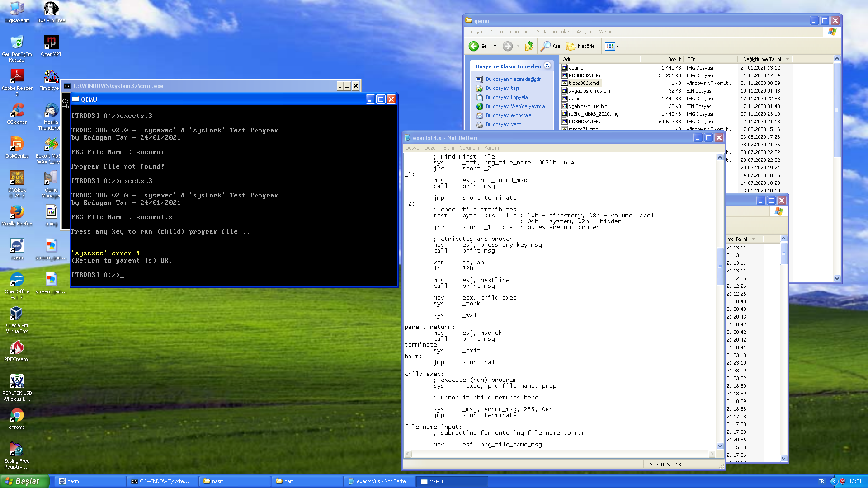Image resolution: width=868 pixels, height=488 pixels.
Task: Open Sık Kullanılanlar menu in qemu window
Action: (x=553, y=32)
